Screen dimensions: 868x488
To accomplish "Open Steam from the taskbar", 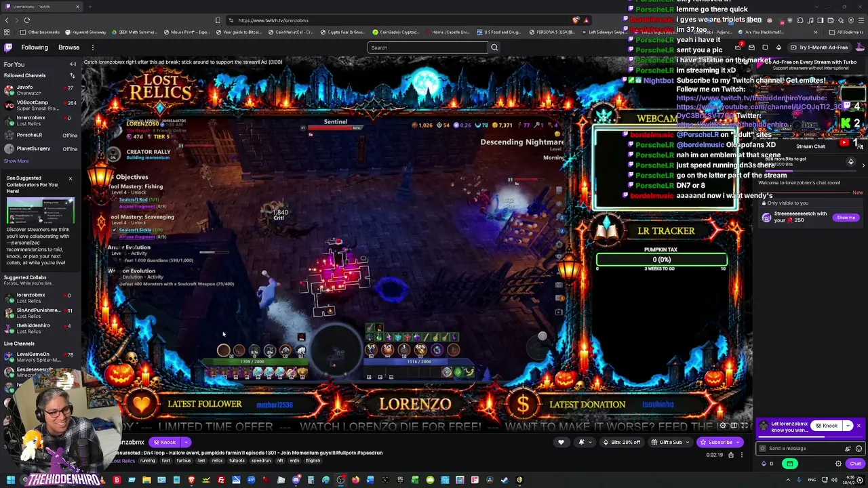I will (x=505, y=480).
